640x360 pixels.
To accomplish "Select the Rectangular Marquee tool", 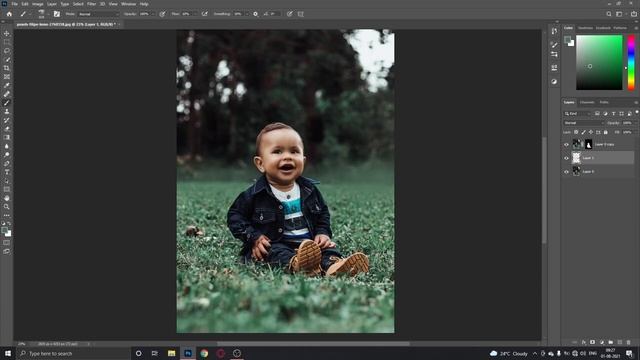I will (7, 42).
